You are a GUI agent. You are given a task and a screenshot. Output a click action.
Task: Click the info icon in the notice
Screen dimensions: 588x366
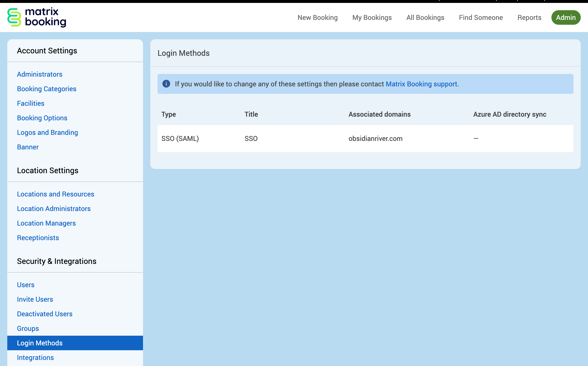tap(166, 84)
